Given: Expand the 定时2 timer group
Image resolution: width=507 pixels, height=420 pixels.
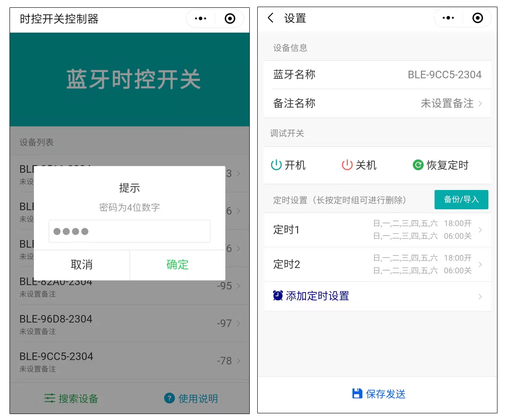Looking at the screenshot, I should point(480,265).
